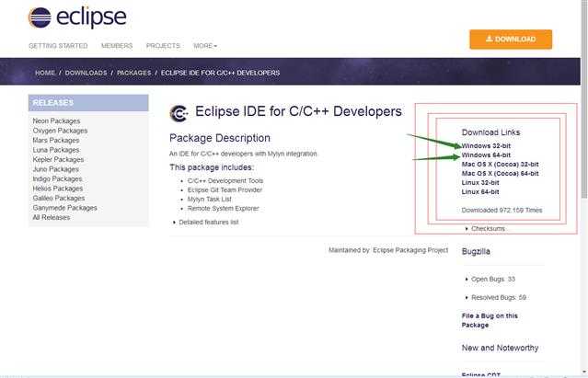The width and height of the screenshot is (588, 378).
Task: Click File a Bug on this Package
Action: (490, 320)
